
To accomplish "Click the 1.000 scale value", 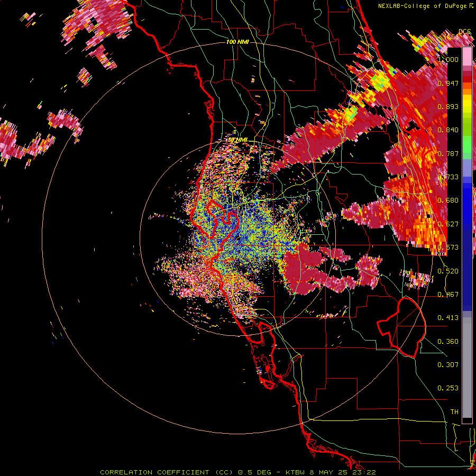I will [x=448, y=59].
